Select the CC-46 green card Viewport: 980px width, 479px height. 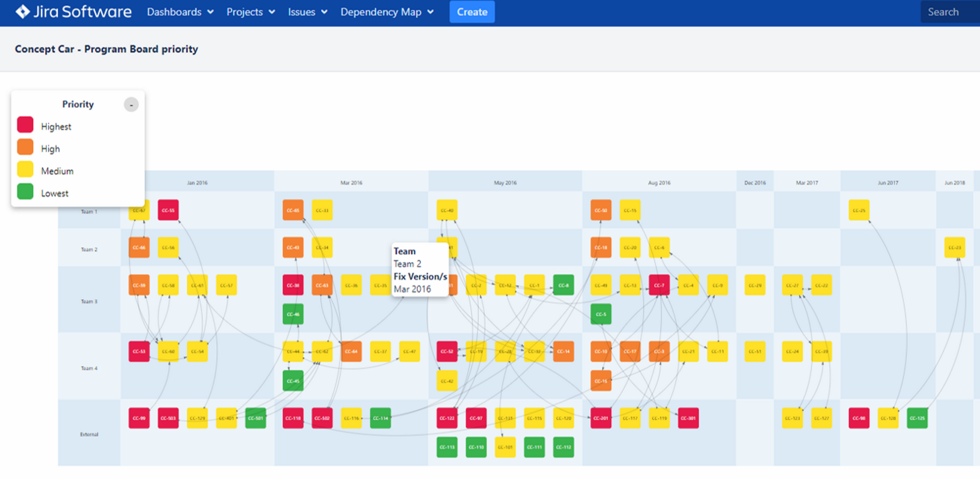click(x=293, y=314)
